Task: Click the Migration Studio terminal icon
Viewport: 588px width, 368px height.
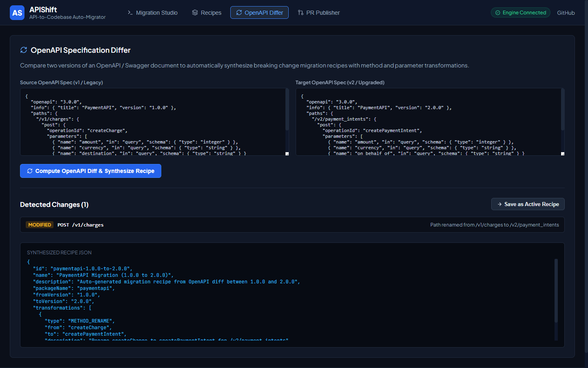Action: click(130, 13)
